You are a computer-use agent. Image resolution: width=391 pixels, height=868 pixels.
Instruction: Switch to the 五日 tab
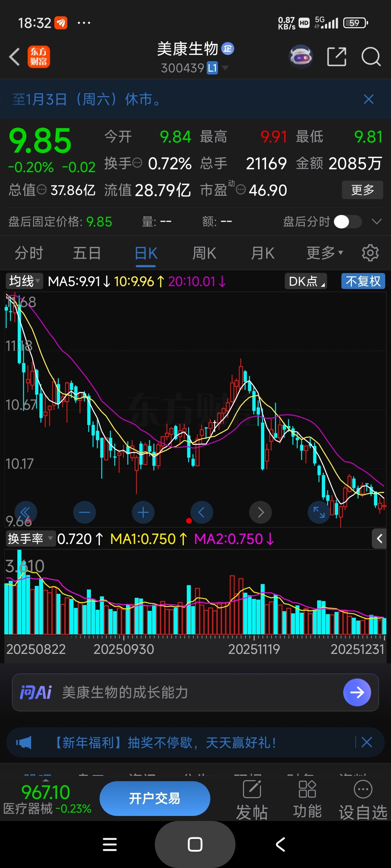[x=87, y=253]
